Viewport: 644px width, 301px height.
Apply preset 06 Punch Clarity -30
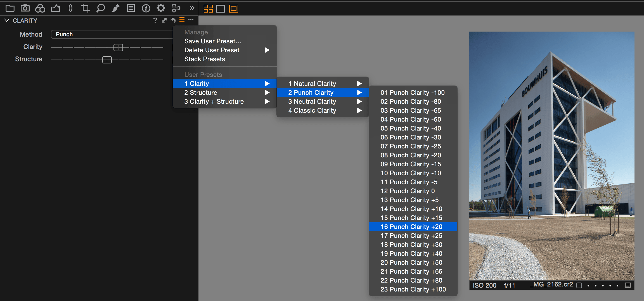(x=413, y=137)
